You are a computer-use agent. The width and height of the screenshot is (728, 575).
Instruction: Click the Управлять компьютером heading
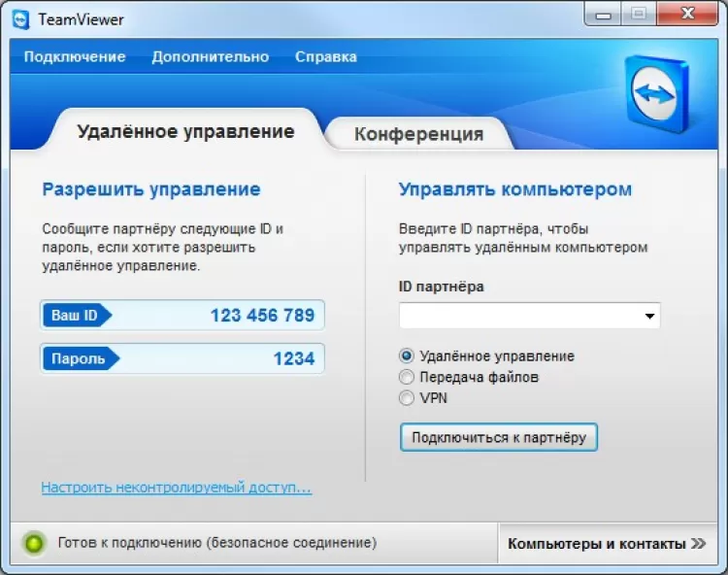click(x=515, y=189)
